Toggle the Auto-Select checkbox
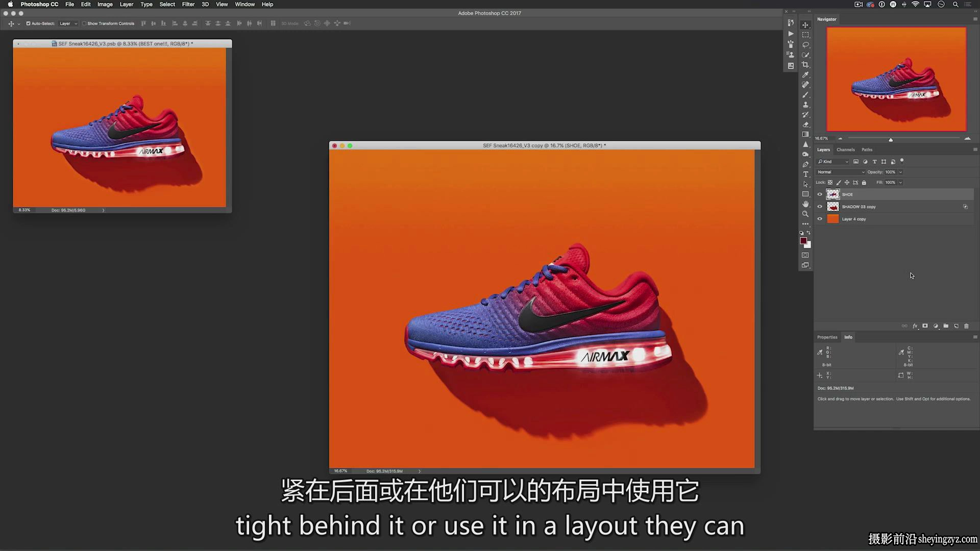 [x=28, y=23]
